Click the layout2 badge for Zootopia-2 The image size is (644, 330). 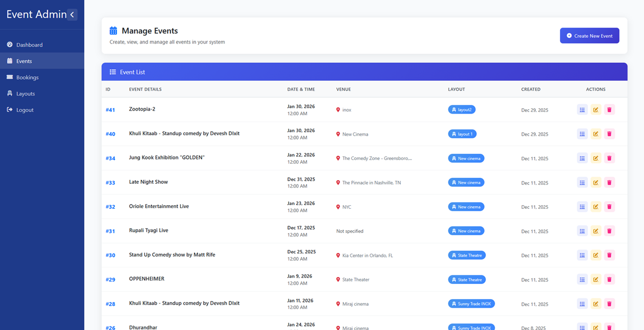point(462,110)
